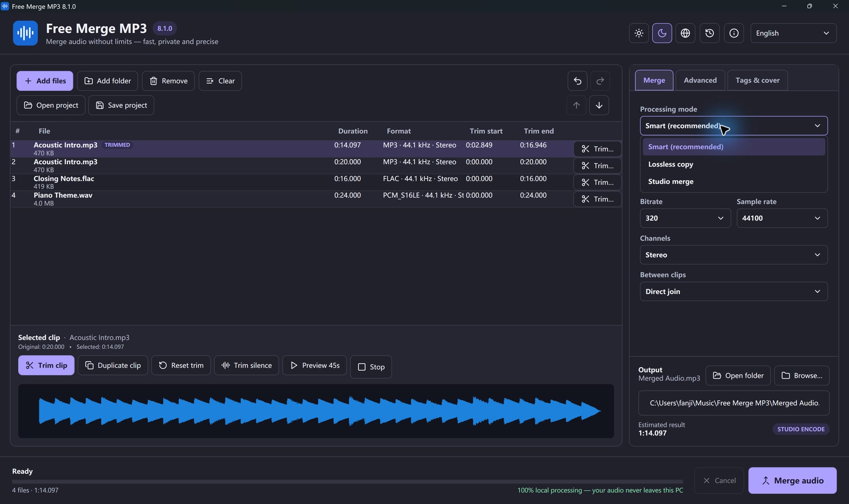
Task: Switch to light theme sun icon
Action: [x=639, y=33]
